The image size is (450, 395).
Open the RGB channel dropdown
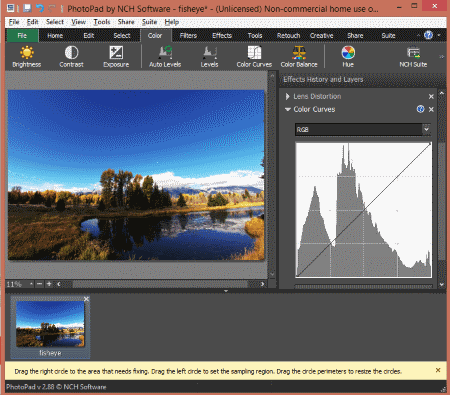(x=426, y=129)
